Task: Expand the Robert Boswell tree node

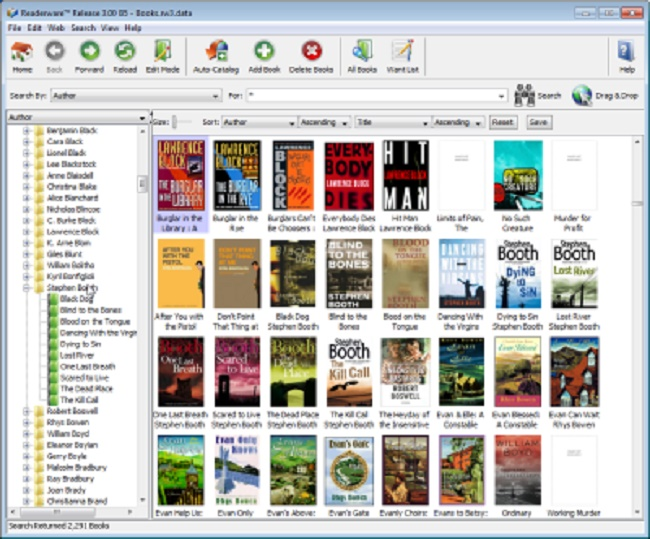Action: pyautogui.click(x=27, y=411)
